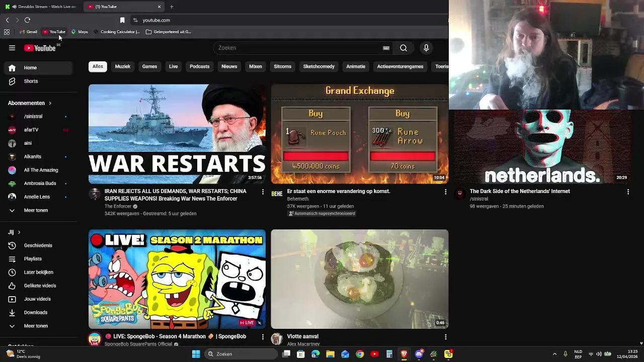Screen dimensions: 644x362
Task: Open Later bekijken list
Action: (39, 272)
